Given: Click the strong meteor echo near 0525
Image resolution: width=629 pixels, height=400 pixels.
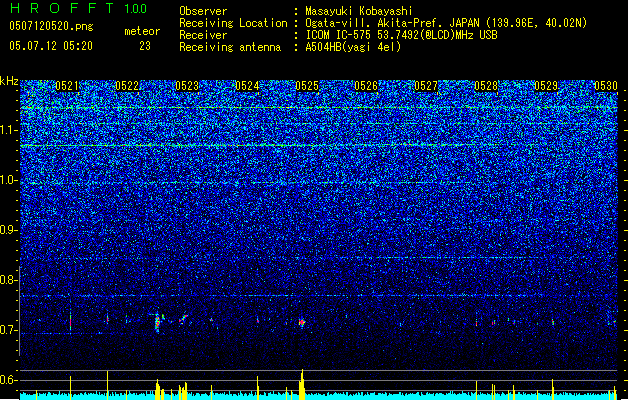Looking at the screenshot, I should click(x=302, y=322).
